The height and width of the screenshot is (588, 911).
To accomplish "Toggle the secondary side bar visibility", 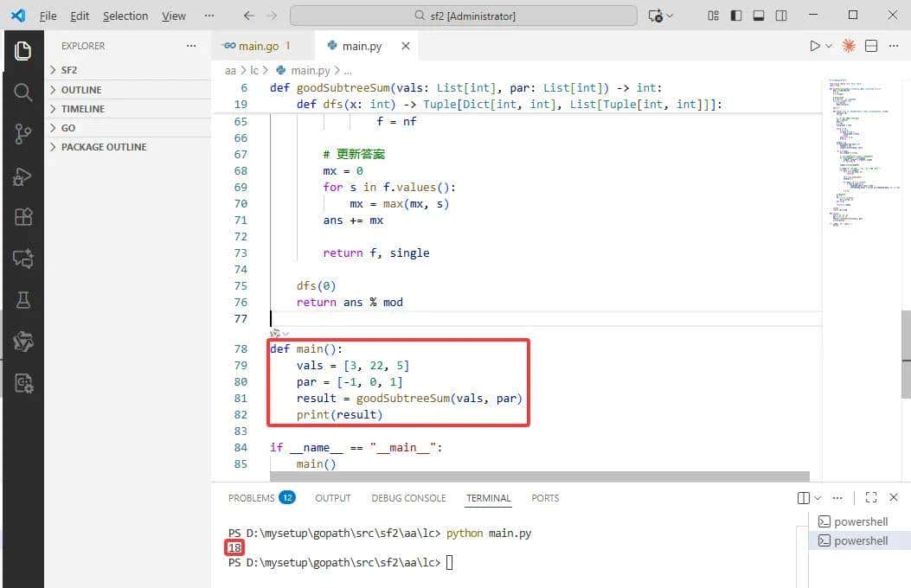I will pos(781,16).
